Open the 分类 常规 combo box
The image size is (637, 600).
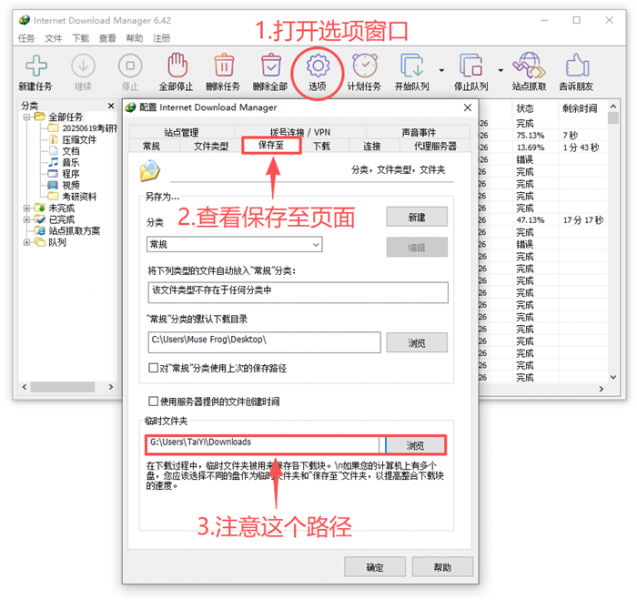click(234, 244)
